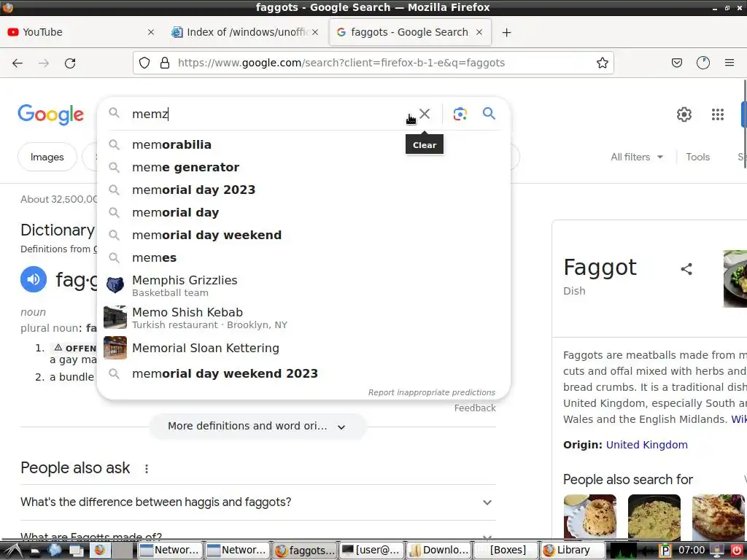Choose the memorabilia suggestion
This screenshot has width=747, height=560.
tap(303, 144)
